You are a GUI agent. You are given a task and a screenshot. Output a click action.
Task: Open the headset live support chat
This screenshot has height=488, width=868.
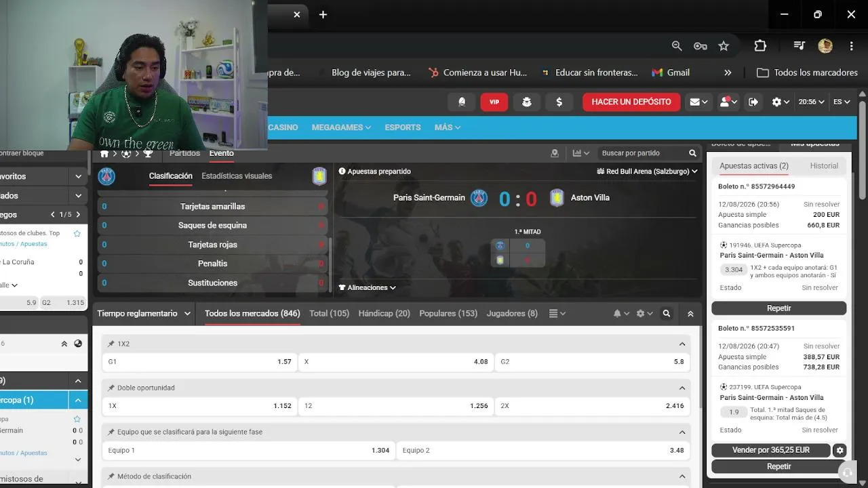click(x=847, y=472)
